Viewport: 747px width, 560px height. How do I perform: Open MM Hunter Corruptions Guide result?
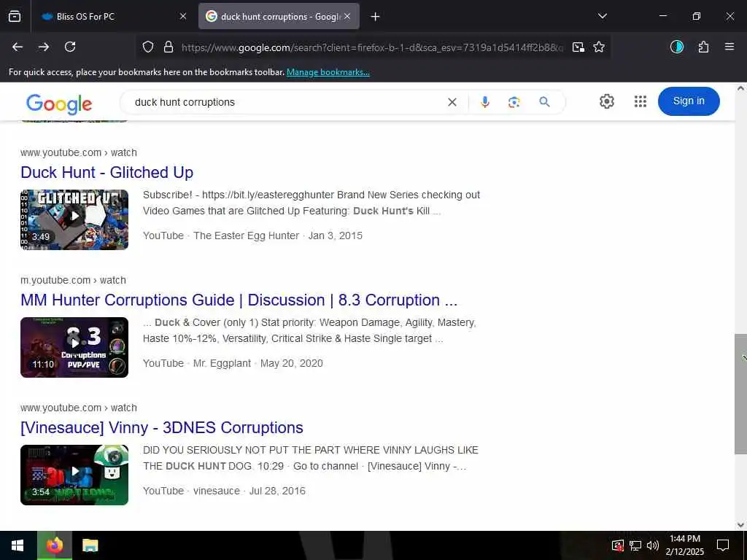[239, 300]
